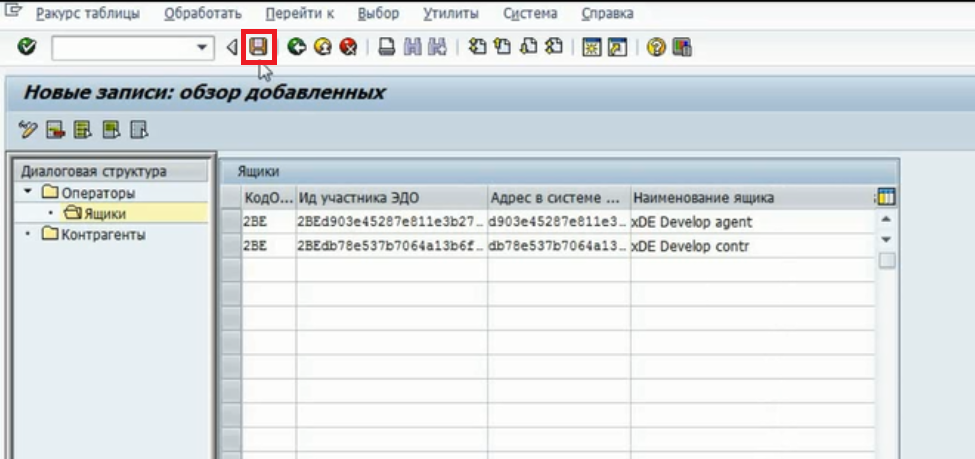975x459 pixels.
Task: Click the red Cancel icon
Action: [347, 47]
